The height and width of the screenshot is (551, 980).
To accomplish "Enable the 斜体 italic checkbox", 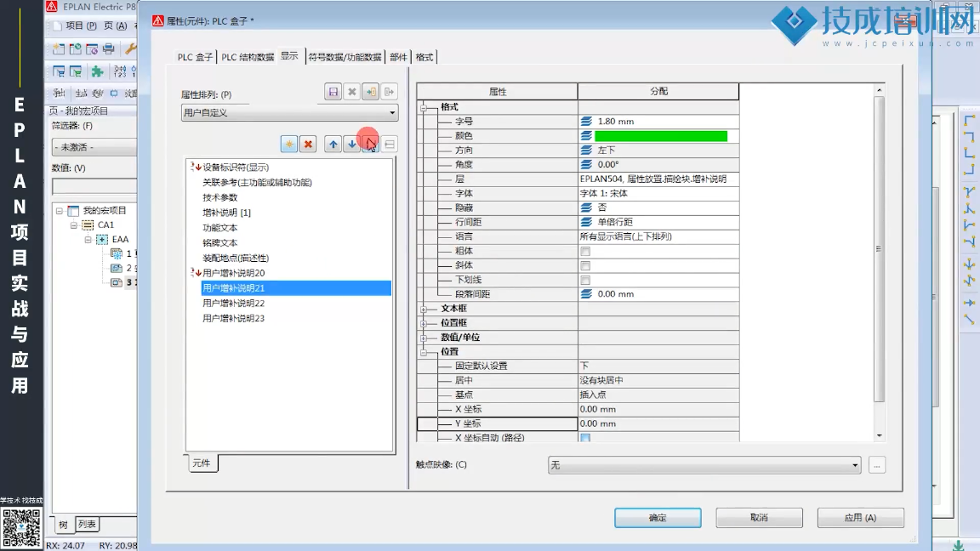I will click(x=585, y=266).
